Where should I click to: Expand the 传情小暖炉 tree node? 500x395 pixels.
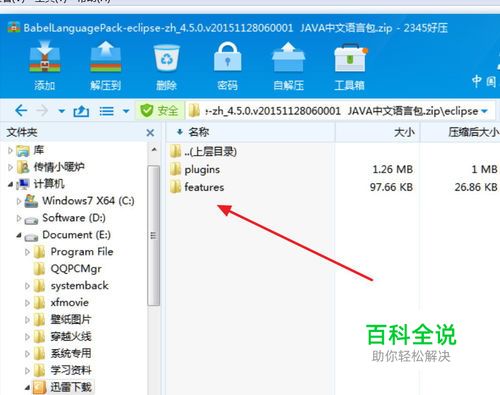[10, 167]
